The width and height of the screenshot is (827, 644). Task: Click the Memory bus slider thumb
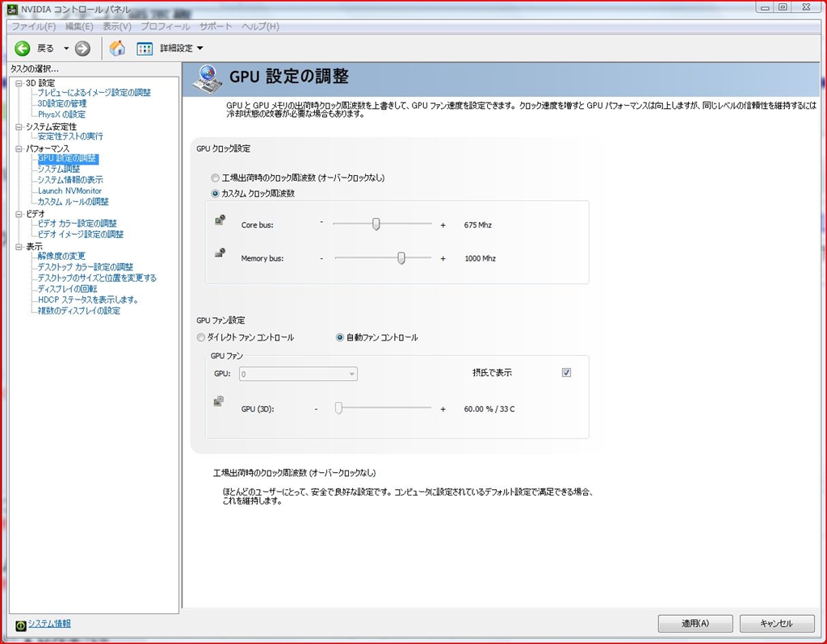tap(401, 257)
